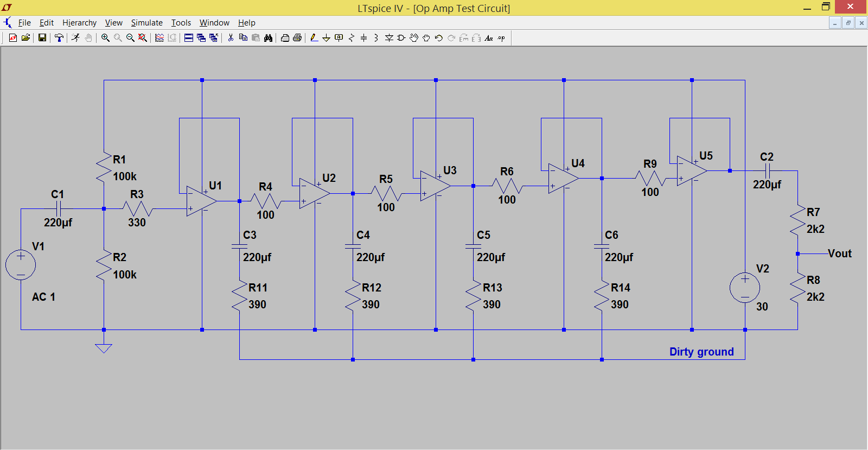Click the R14 resistor label

[x=621, y=288]
